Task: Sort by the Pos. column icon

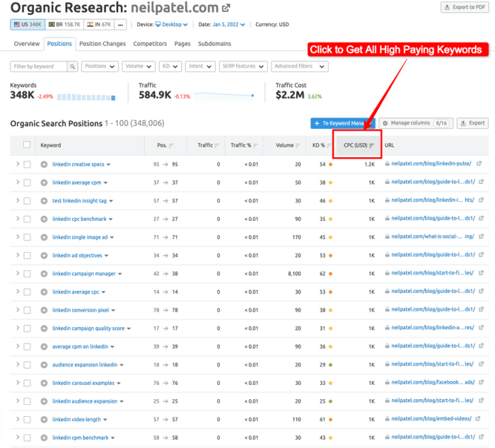Action: point(171,146)
